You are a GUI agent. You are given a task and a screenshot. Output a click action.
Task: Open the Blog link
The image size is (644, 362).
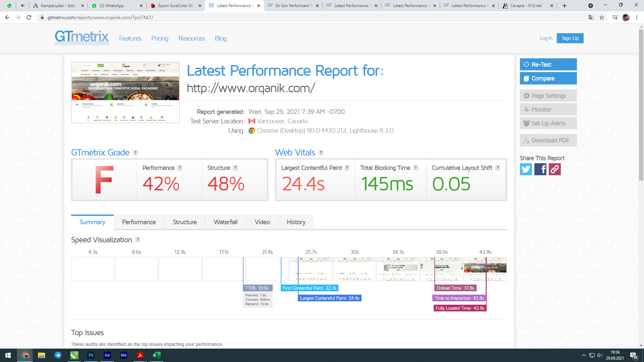pyautogui.click(x=221, y=39)
